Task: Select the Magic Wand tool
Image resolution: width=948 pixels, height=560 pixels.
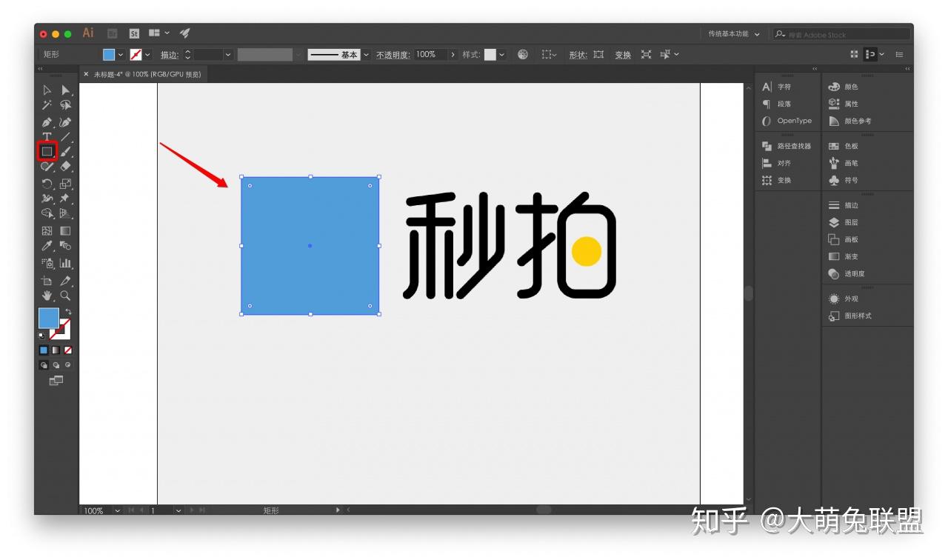Action: coord(47,105)
